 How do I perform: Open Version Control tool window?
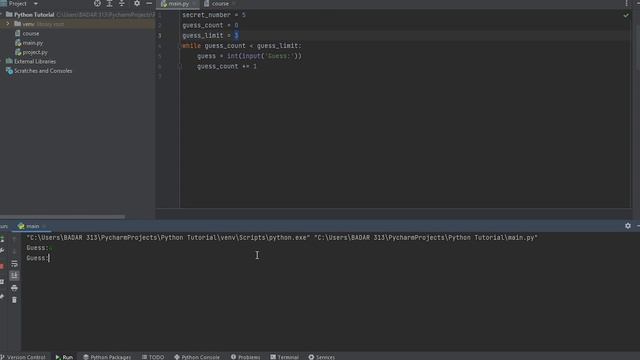(23, 357)
